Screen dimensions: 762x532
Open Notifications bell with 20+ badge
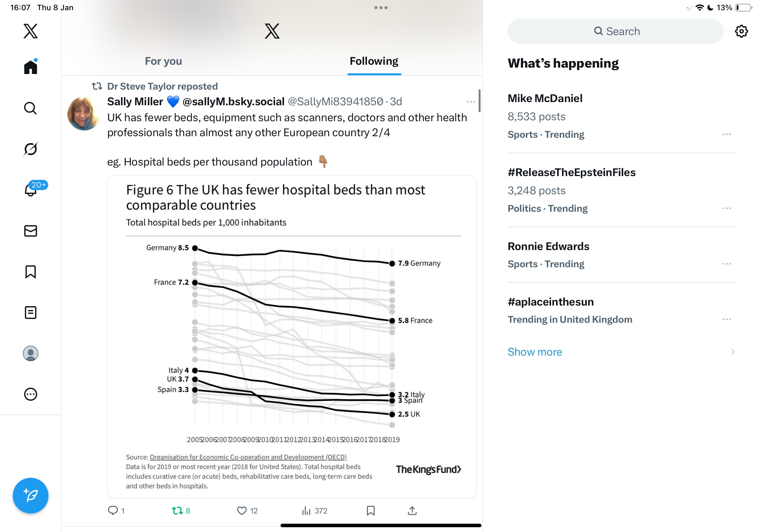pyautogui.click(x=31, y=189)
